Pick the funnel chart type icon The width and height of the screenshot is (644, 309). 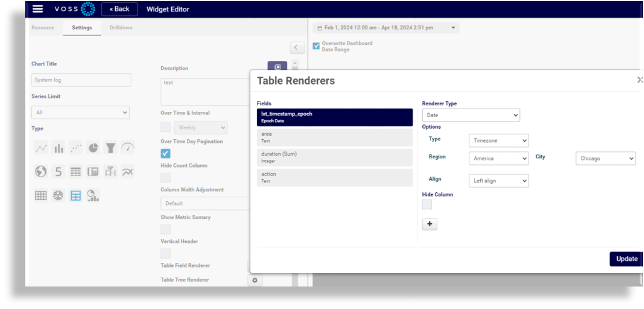(110, 148)
